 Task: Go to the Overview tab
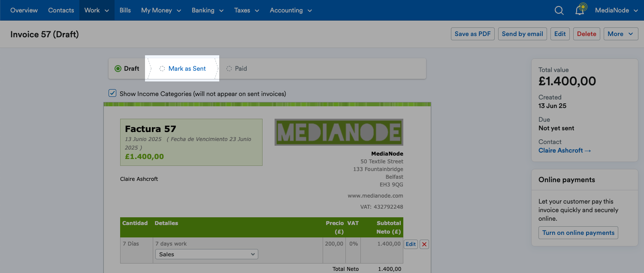pos(24,10)
